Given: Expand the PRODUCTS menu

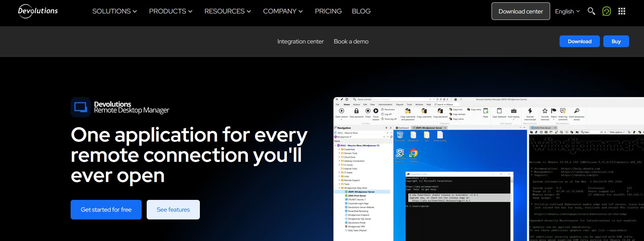Looking at the screenshot, I should [171, 11].
